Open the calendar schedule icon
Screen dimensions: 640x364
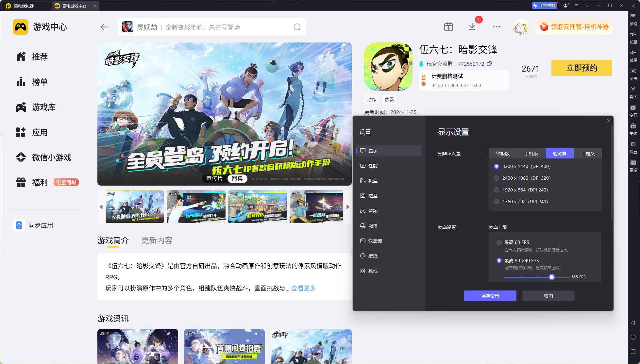tap(448, 27)
